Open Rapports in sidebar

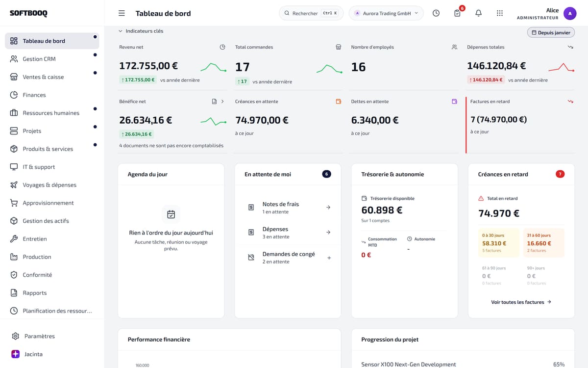52,293
